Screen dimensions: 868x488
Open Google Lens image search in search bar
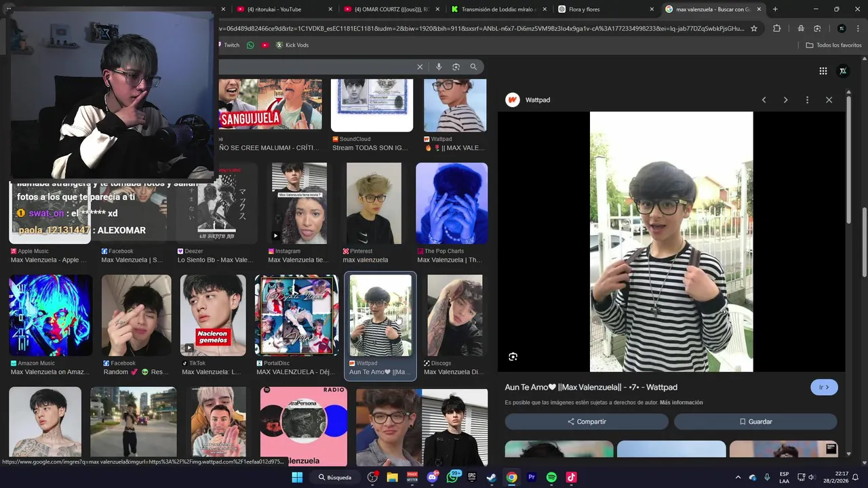coord(456,66)
